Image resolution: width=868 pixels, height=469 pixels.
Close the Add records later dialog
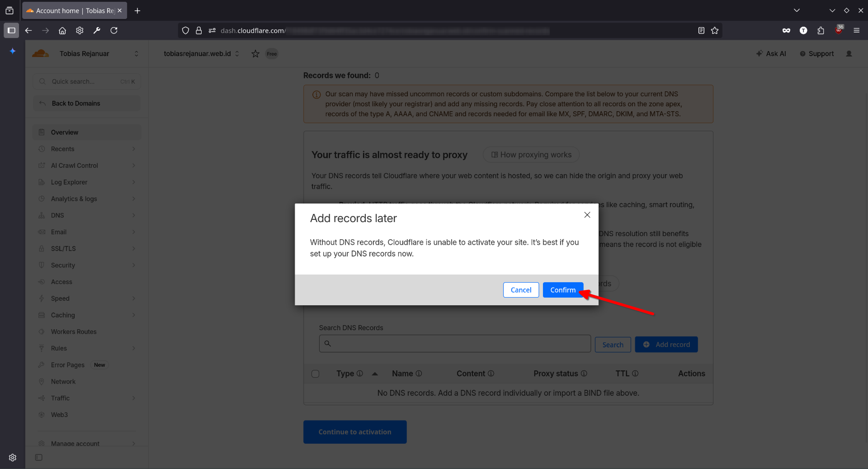[x=587, y=215]
